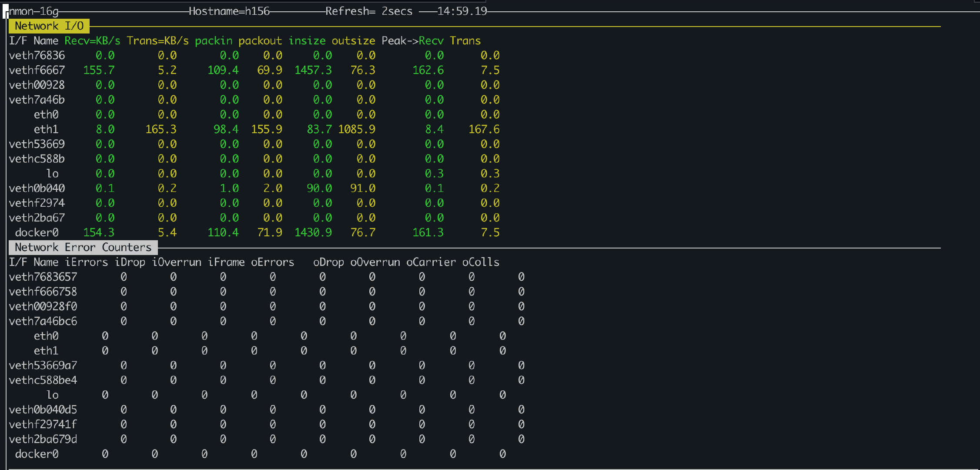Select veth2ba679d in error counters
Image resolution: width=980 pixels, height=470 pixels.
pyautogui.click(x=43, y=439)
